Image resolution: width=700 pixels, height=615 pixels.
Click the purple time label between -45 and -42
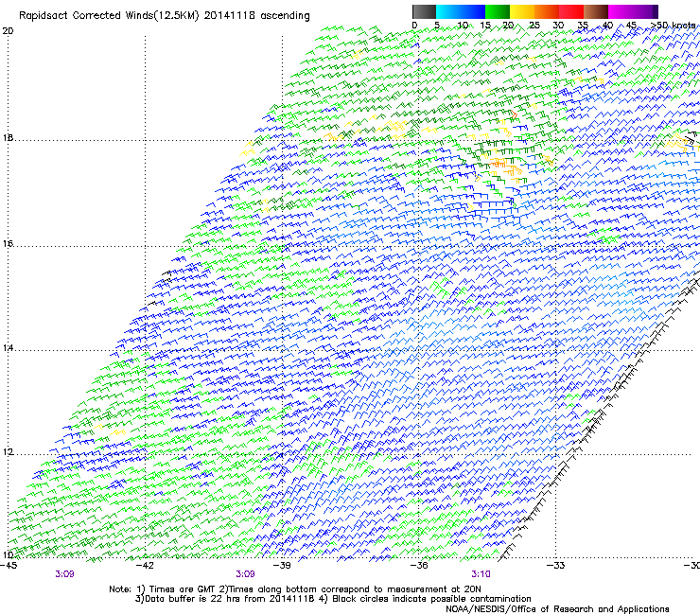click(x=64, y=574)
